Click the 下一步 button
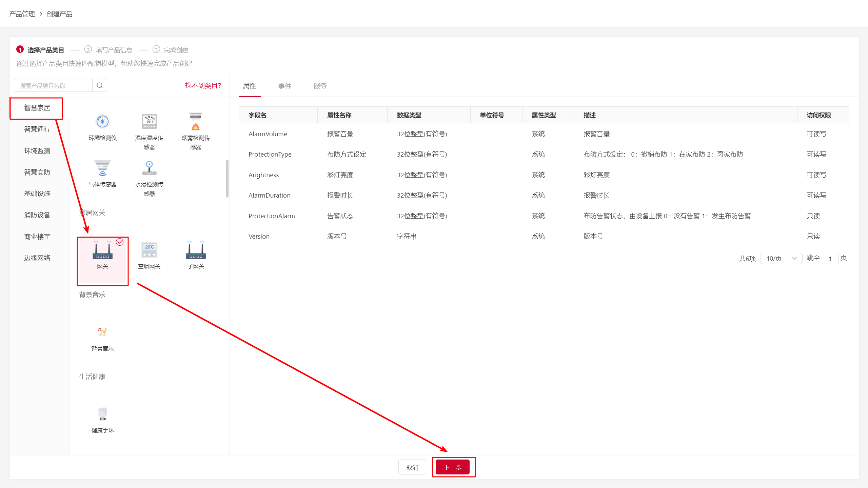This screenshot has width=868, height=488. [453, 467]
